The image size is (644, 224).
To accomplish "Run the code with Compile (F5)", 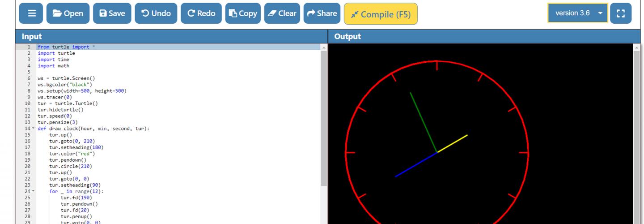I will coord(381,14).
